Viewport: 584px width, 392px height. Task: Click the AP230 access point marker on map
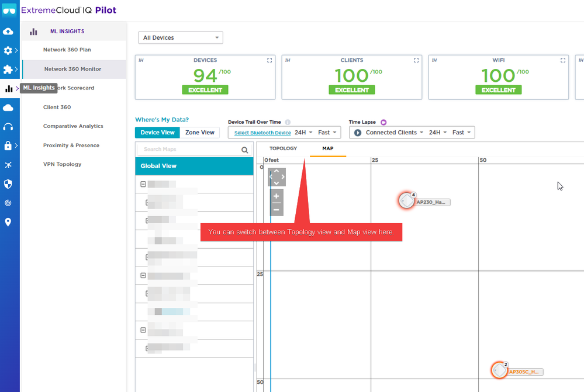[406, 201]
